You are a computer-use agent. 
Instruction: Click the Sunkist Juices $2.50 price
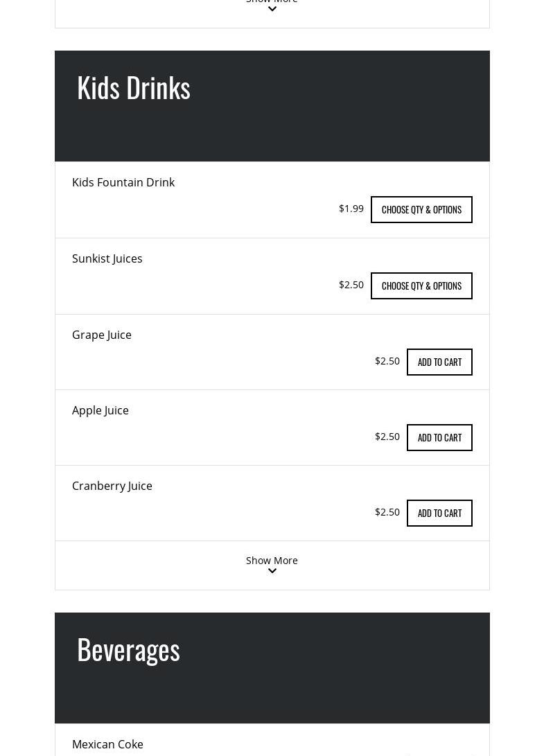coord(351,285)
